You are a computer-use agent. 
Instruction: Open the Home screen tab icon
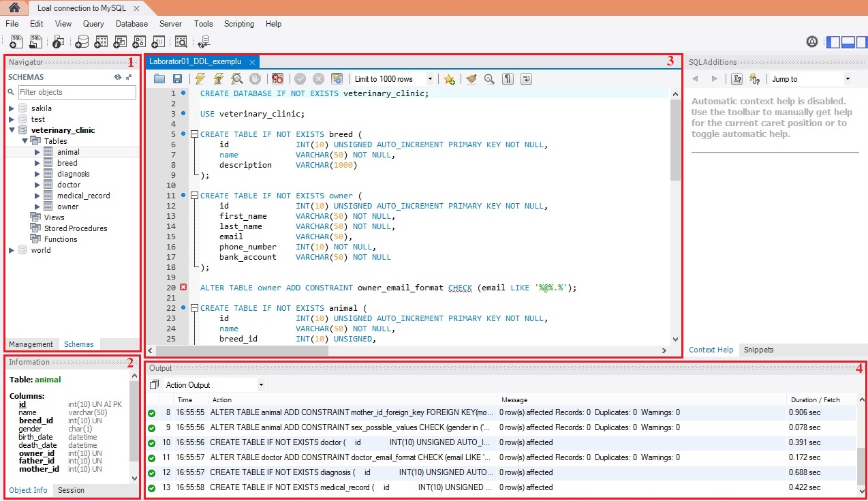(14, 8)
